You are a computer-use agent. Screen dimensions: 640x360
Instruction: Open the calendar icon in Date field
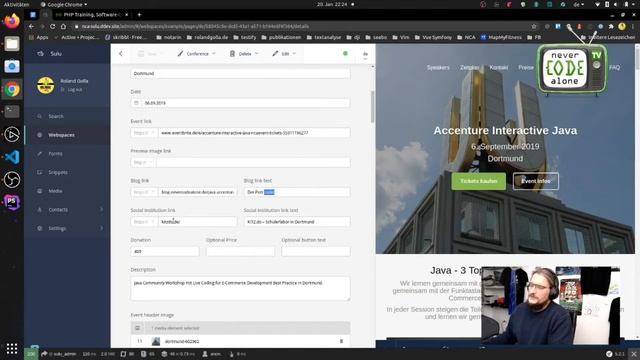(x=136, y=103)
